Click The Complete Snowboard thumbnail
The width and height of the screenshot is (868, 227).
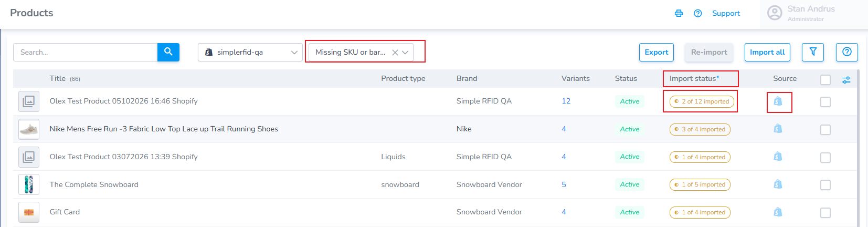point(29,184)
